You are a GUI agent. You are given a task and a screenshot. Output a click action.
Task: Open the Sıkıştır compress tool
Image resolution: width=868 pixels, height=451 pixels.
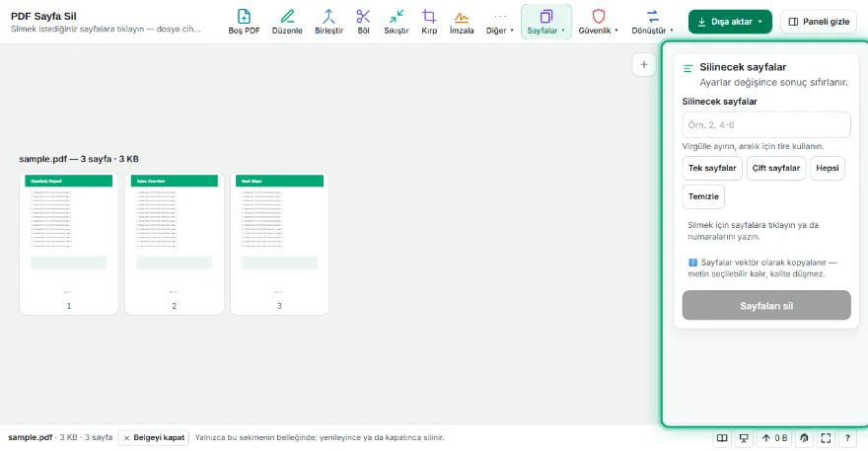pos(397,22)
